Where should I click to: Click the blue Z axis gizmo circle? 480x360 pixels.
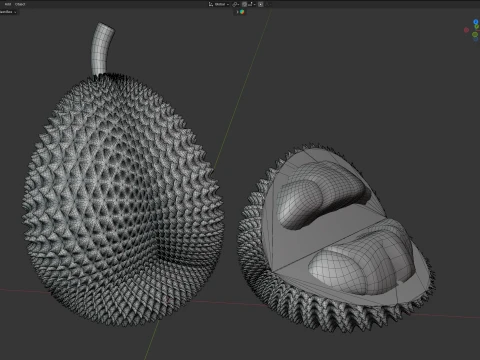point(476,22)
